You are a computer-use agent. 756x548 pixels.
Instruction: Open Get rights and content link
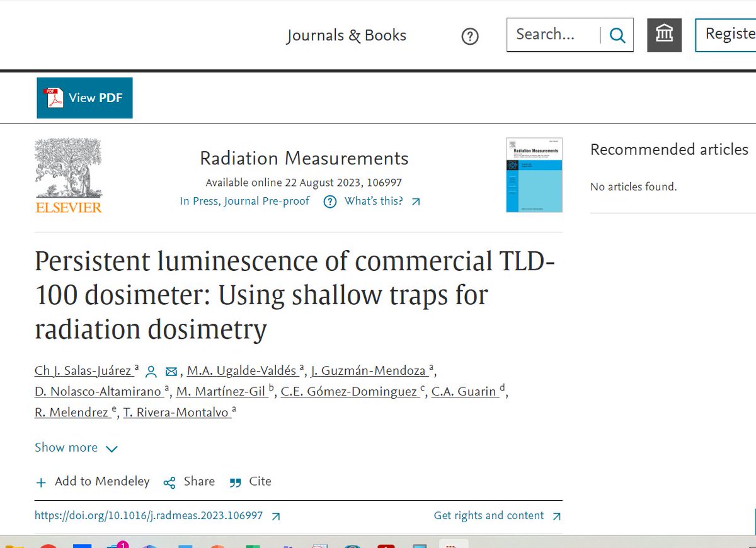click(x=497, y=516)
